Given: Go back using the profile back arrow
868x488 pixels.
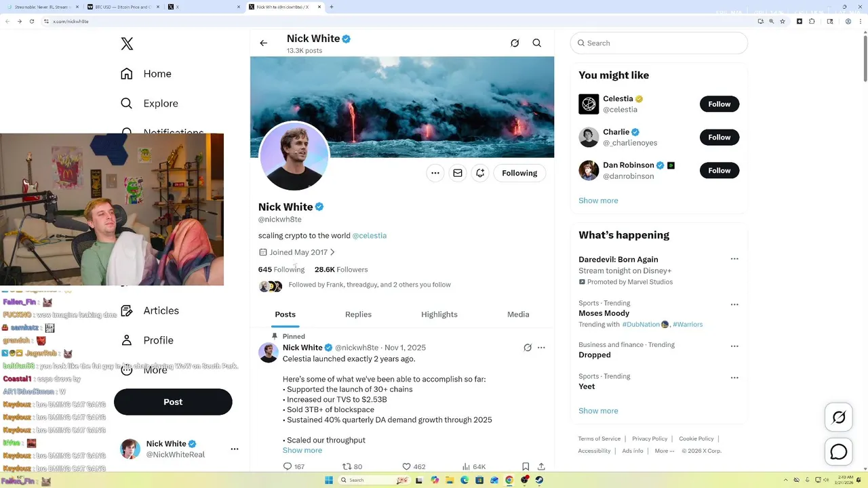Looking at the screenshot, I should coord(264,43).
